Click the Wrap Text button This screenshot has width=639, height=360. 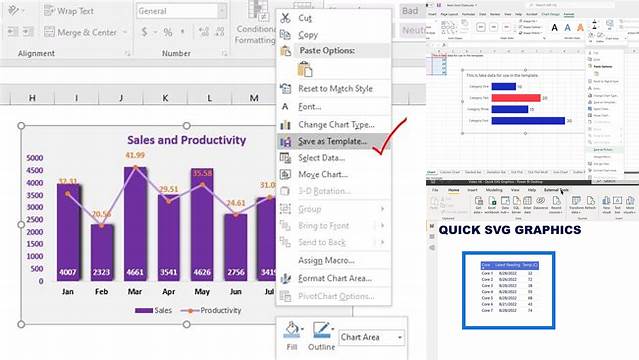pos(68,11)
